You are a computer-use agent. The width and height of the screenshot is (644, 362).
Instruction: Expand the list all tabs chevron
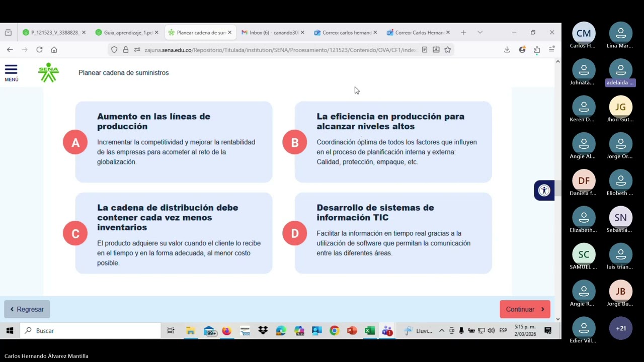479,32
